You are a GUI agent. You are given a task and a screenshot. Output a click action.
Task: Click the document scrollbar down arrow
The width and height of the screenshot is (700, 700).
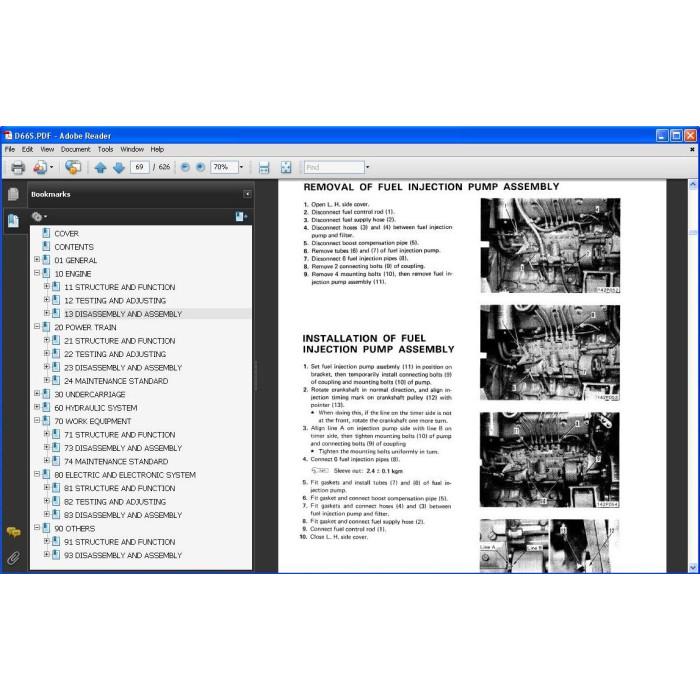click(x=693, y=567)
